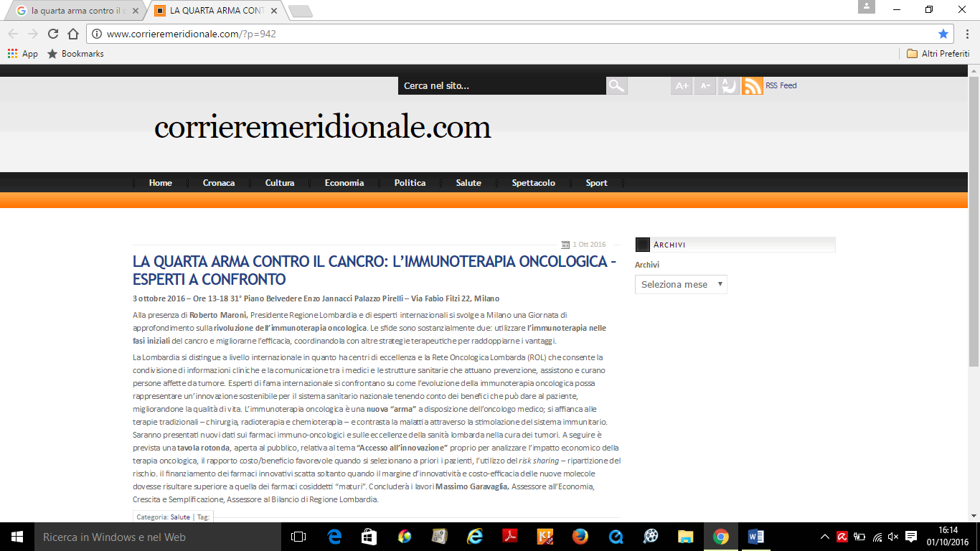Click the browser Forward arrow
The height and width of the screenshot is (551, 980).
[x=32, y=34]
